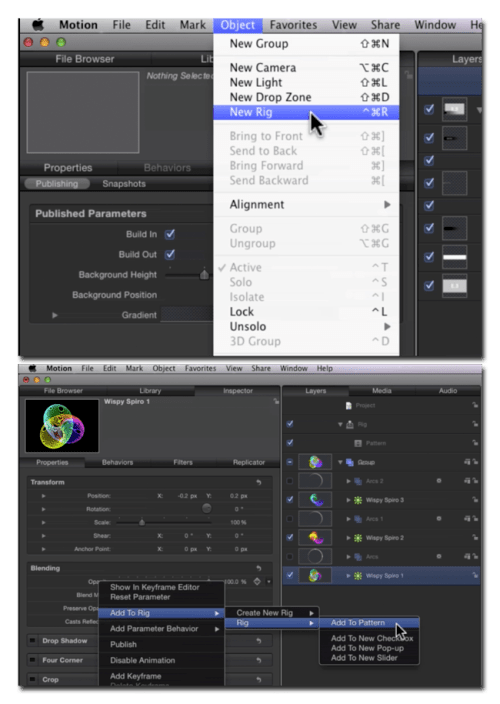Click the Drop Shadow reset arrow icon
This screenshot has width=500, height=704.
[259, 641]
